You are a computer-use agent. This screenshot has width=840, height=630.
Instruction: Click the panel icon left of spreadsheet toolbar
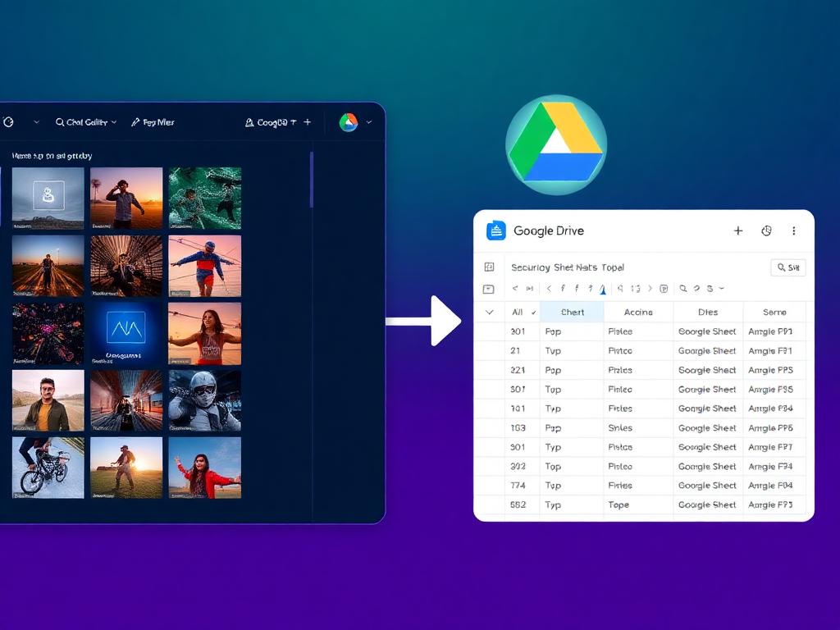[489, 290]
